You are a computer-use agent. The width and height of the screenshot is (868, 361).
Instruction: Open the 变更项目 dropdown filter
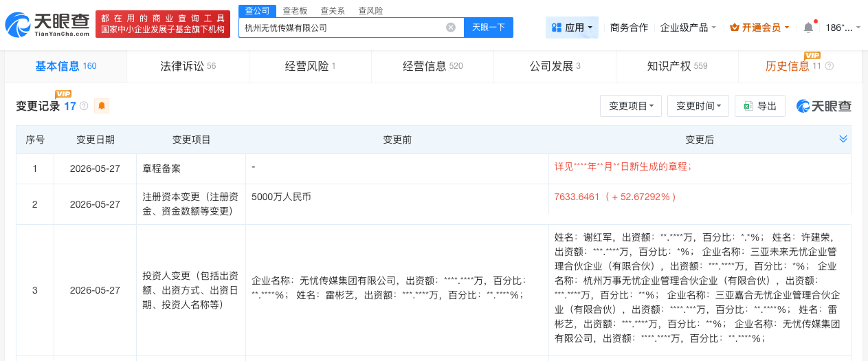pos(631,106)
